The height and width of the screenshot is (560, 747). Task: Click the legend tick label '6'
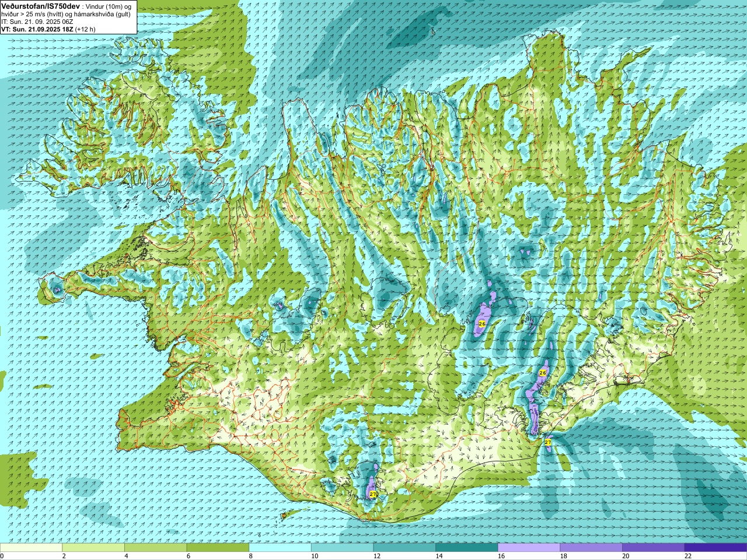[188, 556]
